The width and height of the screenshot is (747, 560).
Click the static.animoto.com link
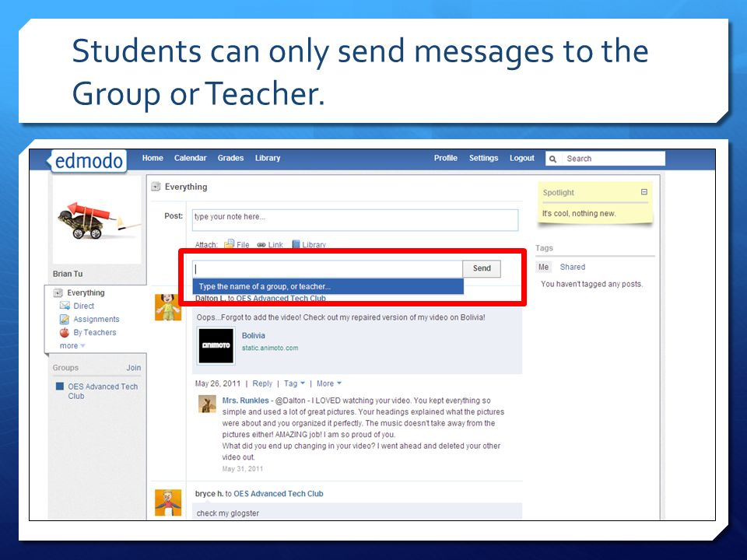(270, 348)
